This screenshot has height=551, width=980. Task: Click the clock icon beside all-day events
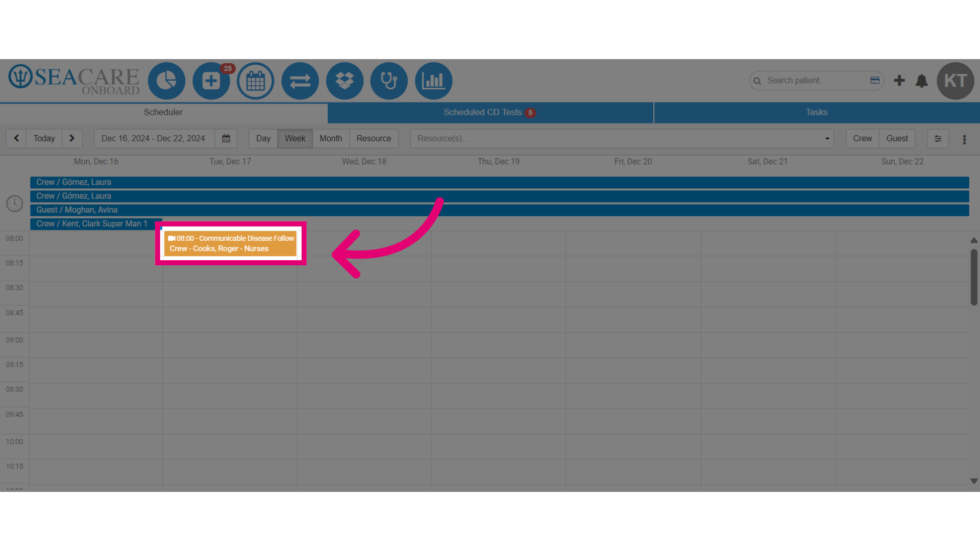14,204
